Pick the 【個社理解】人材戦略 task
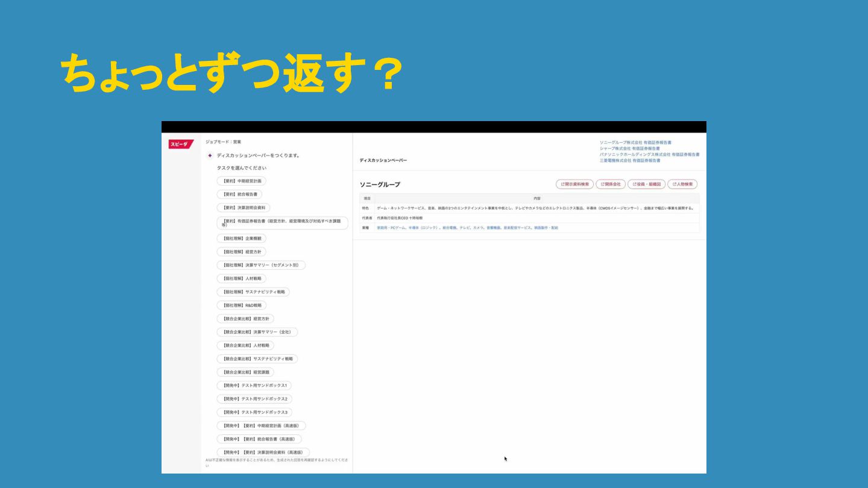Viewport: 868px width, 488px height. point(241,278)
